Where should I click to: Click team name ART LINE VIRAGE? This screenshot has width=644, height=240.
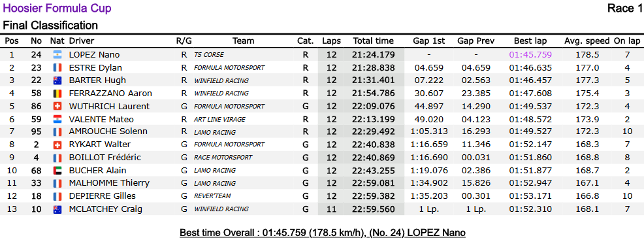pos(219,120)
